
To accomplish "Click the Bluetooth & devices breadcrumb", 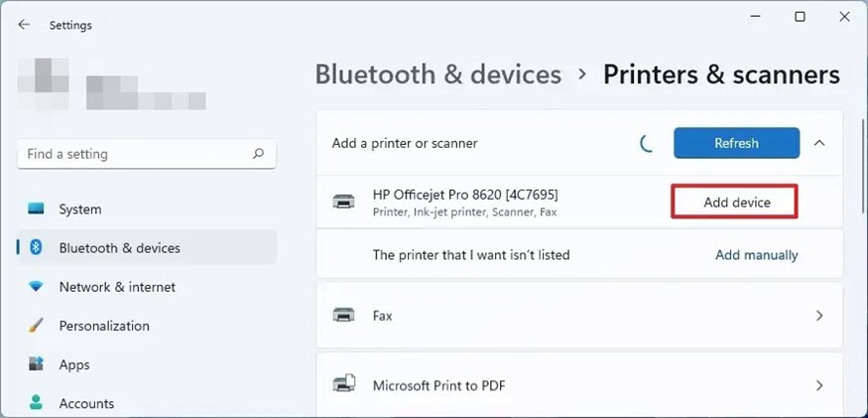I will (437, 74).
